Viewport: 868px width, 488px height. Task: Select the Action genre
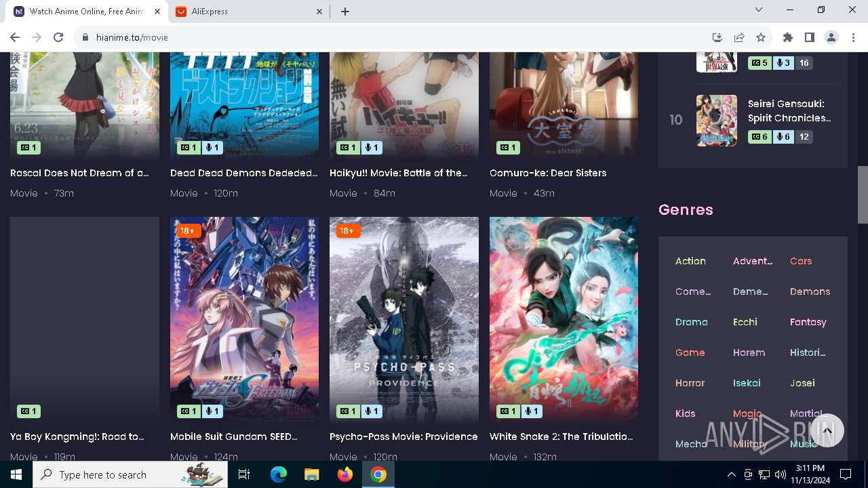690,261
